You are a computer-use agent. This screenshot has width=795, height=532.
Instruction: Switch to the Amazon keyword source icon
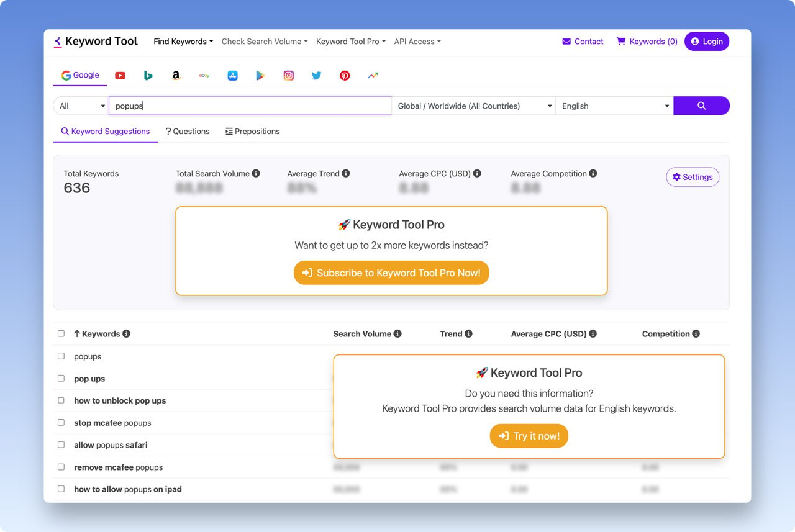(176, 76)
